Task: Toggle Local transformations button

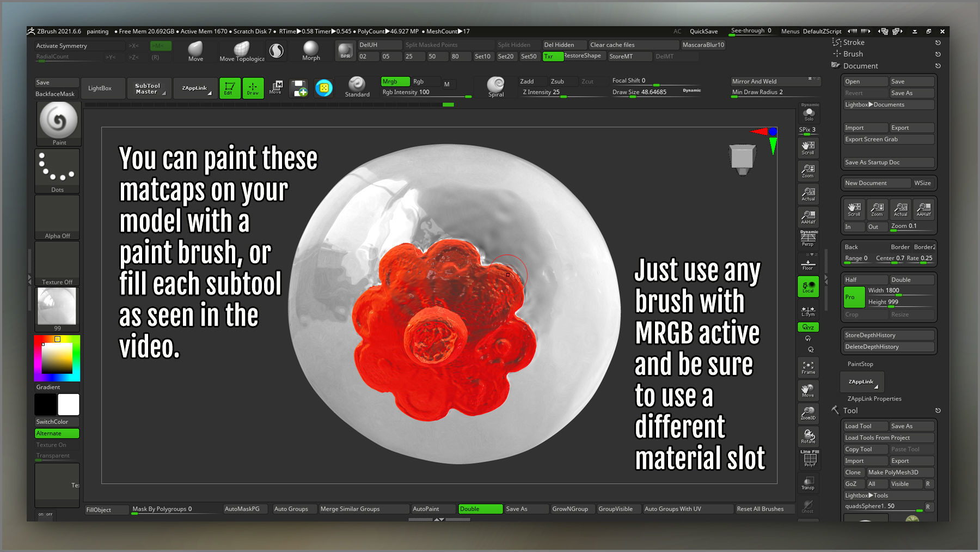Action: pos(808,287)
